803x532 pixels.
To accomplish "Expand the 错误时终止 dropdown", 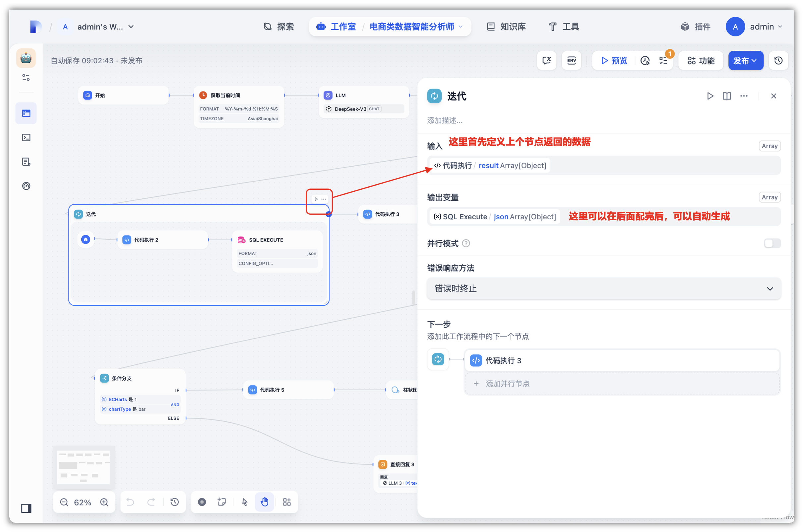I will click(604, 289).
